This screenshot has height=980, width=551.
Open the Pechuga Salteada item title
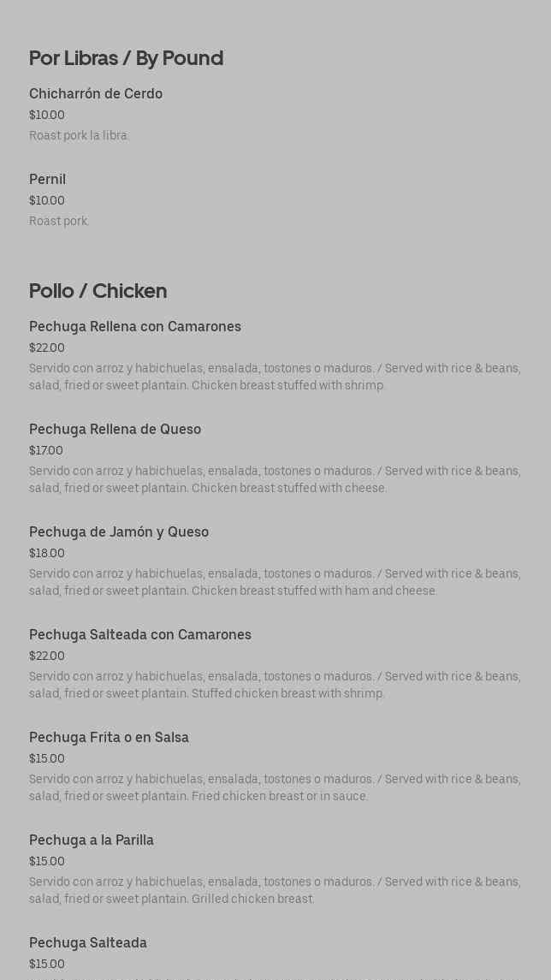pos(88,943)
